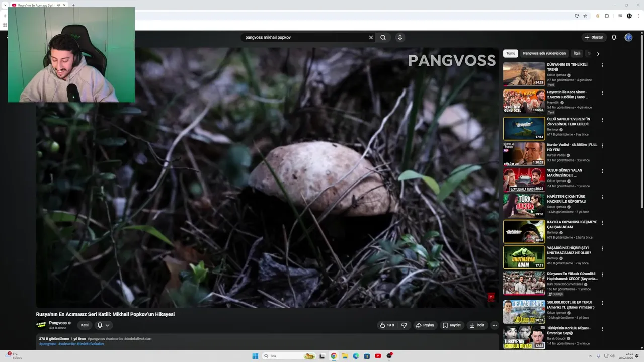Image resolution: width=644 pixels, height=362 pixels.
Task: Open Pangvoss channel avatar
Action: tap(41, 325)
